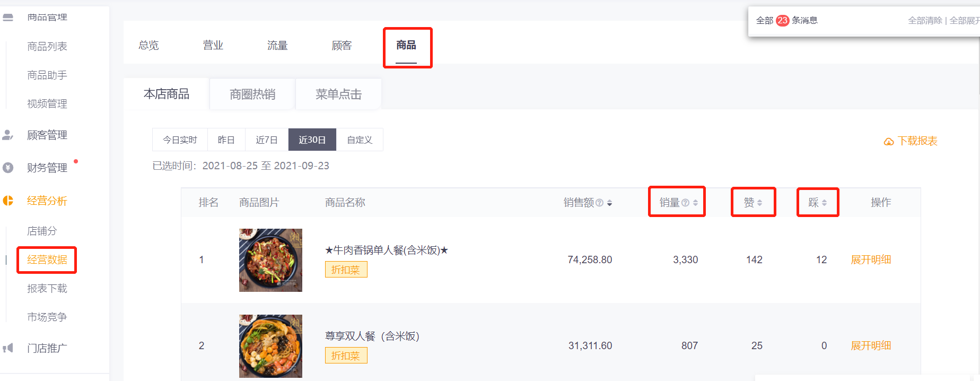Click the 经营分析 pie chart icon

[8, 201]
